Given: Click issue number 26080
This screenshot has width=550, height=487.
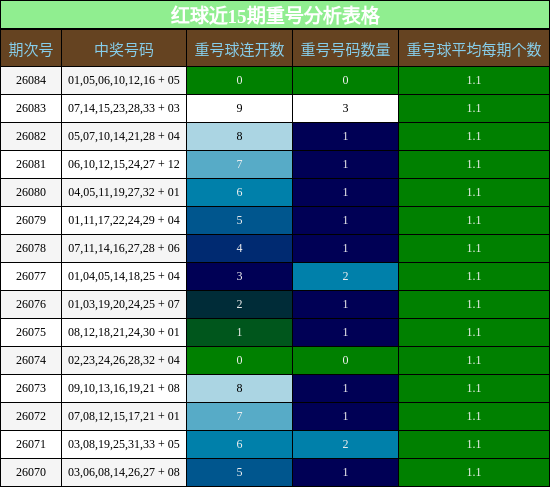Looking at the screenshot, I should (31, 192).
